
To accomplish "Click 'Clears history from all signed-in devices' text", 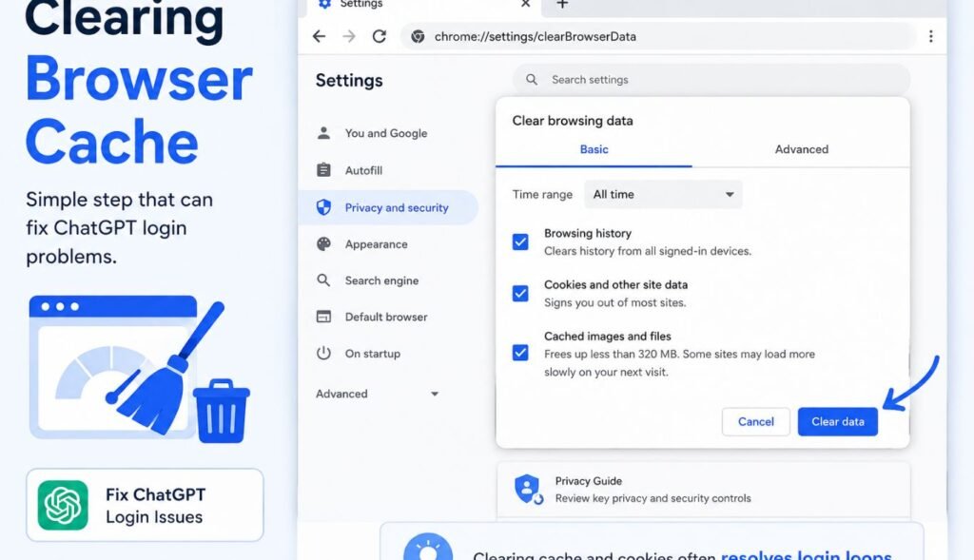I will click(x=647, y=251).
